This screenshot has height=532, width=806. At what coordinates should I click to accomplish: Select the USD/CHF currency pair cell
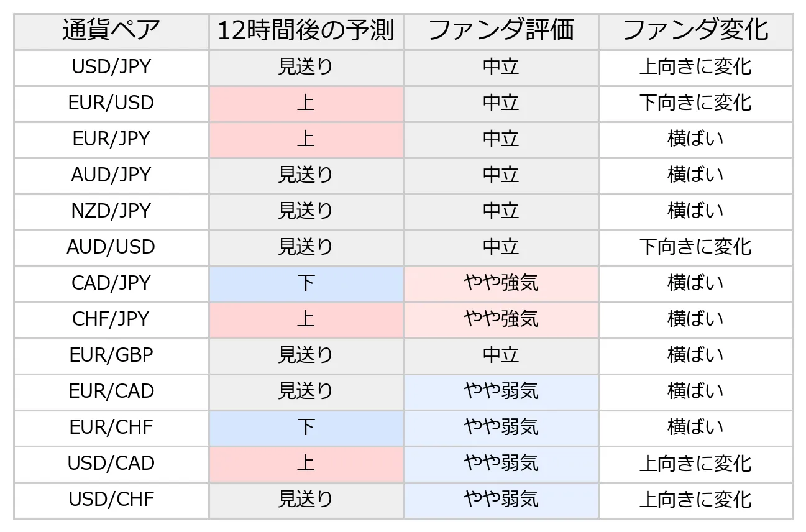111,499
